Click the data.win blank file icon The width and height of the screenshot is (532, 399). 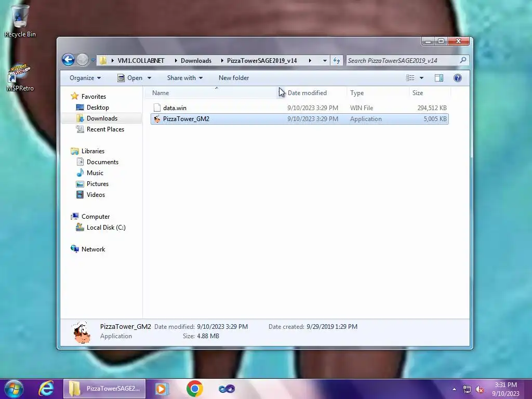coord(157,108)
